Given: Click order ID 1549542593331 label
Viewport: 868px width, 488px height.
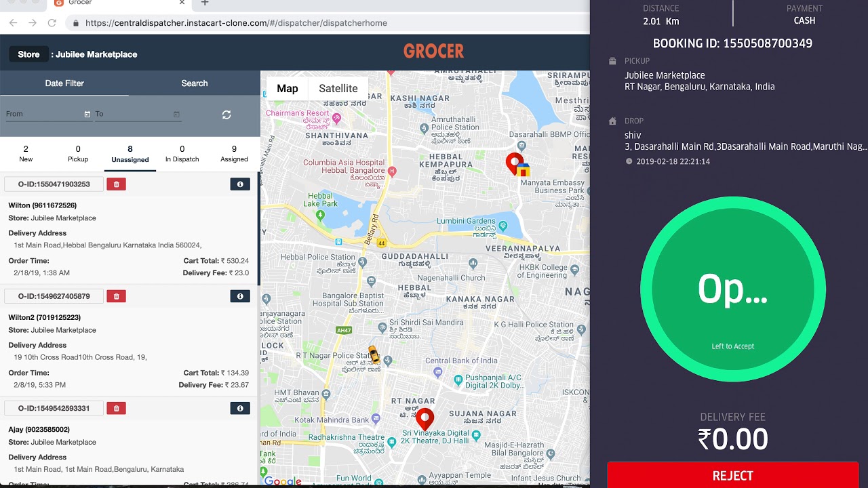Looking at the screenshot, I should pyautogui.click(x=54, y=408).
